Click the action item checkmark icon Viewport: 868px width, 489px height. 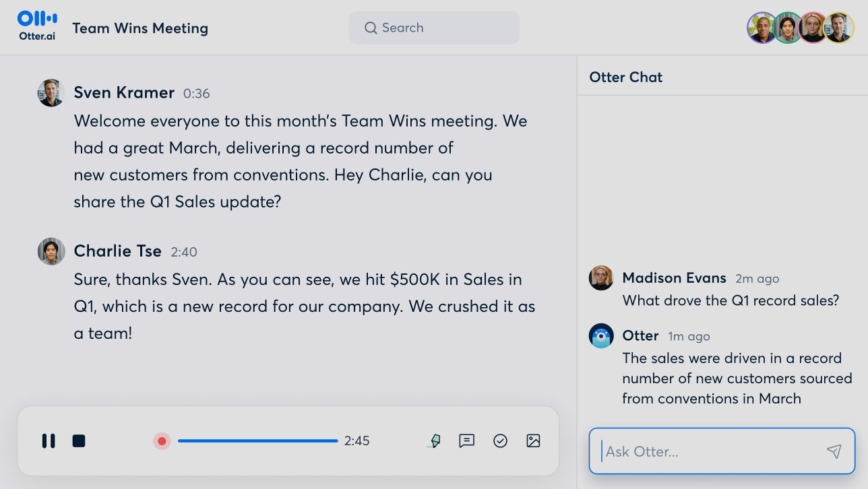[x=500, y=441]
